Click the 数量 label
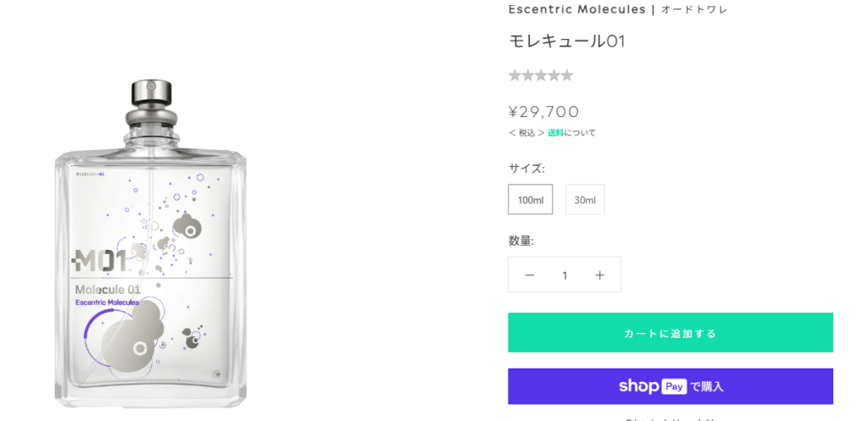 tap(520, 241)
